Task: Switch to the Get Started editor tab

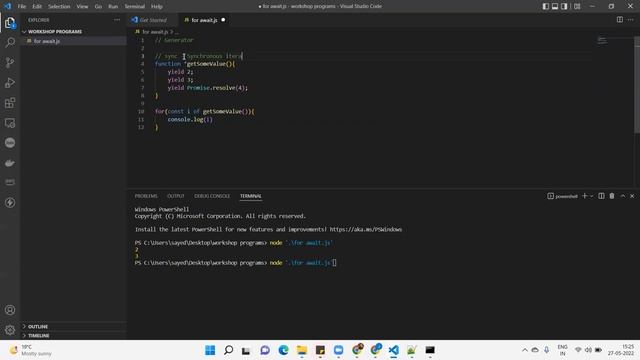Action: pos(153,20)
